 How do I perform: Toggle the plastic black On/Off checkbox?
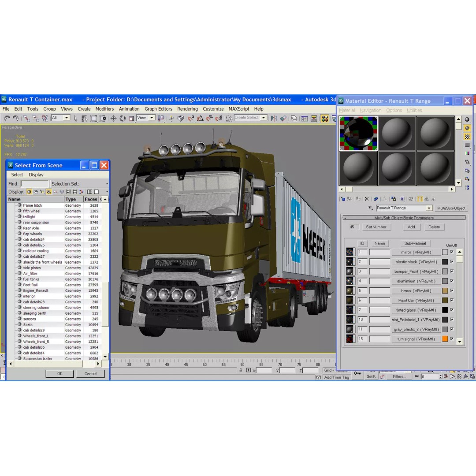(452, 261)
